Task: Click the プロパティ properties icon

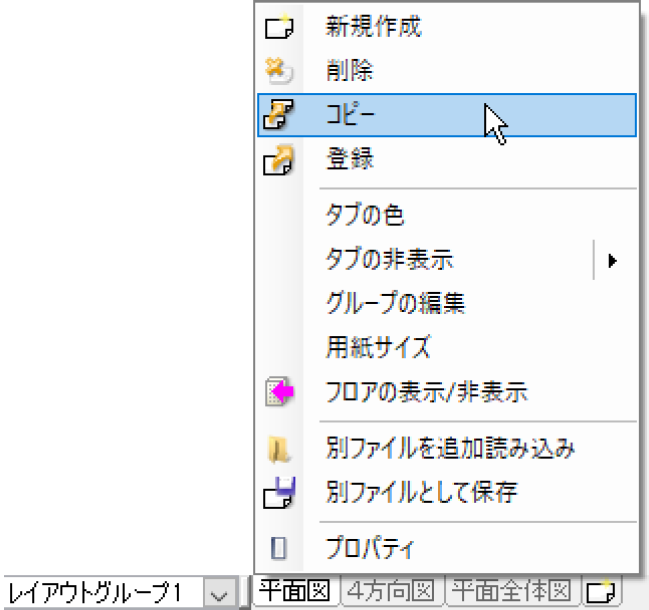Action: (x=279, y=548)
